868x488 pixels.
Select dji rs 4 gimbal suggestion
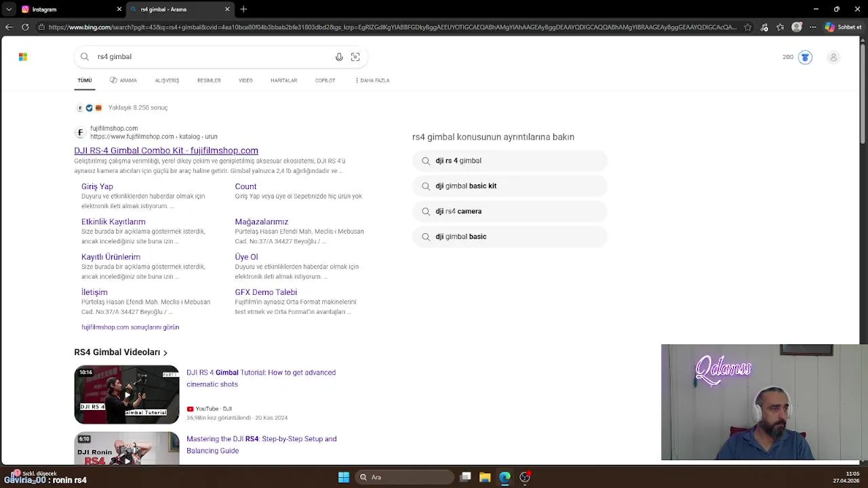pos(510,161)
